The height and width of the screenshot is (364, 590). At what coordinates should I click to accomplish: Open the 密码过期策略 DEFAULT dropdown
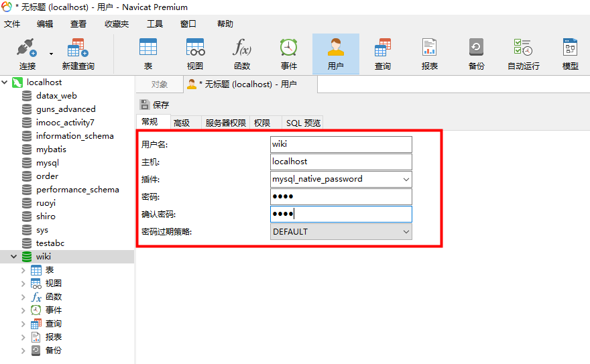[341, 232]
